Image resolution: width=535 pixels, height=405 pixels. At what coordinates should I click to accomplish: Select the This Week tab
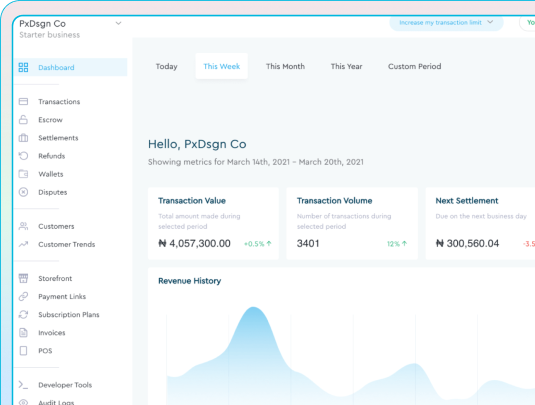[221, 66]
